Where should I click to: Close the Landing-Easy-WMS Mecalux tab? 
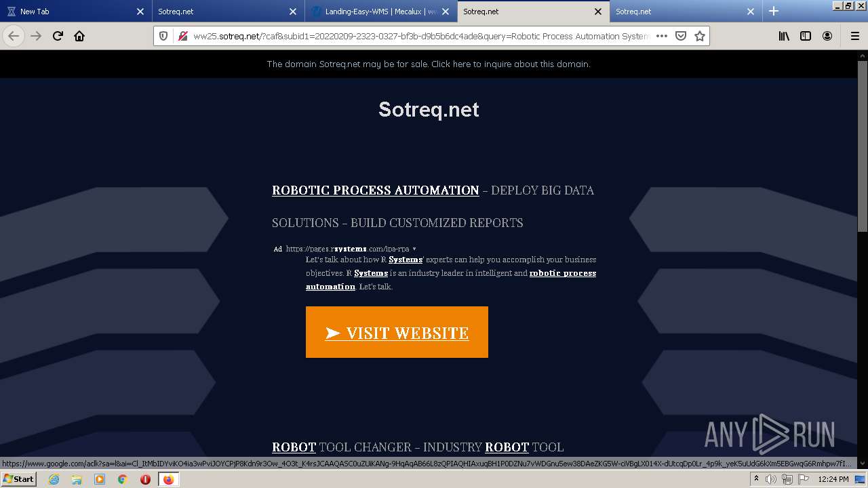pyautogui.click(x=446, y=12)
